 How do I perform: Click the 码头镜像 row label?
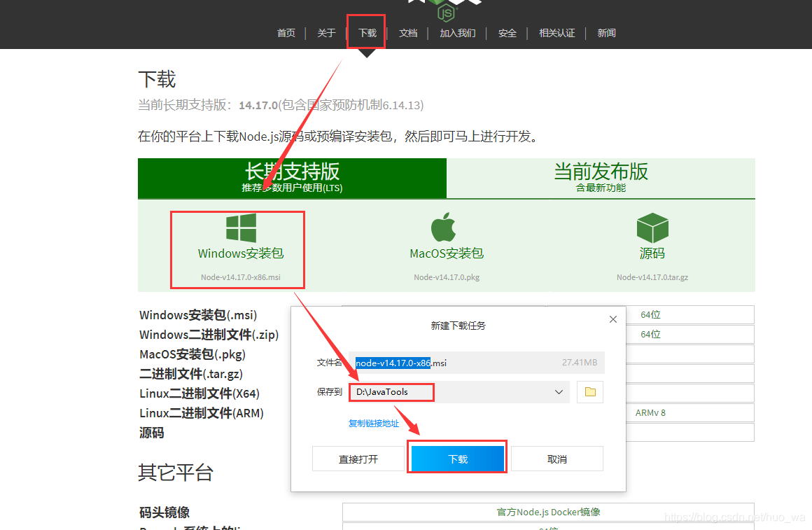pos(164,512)
